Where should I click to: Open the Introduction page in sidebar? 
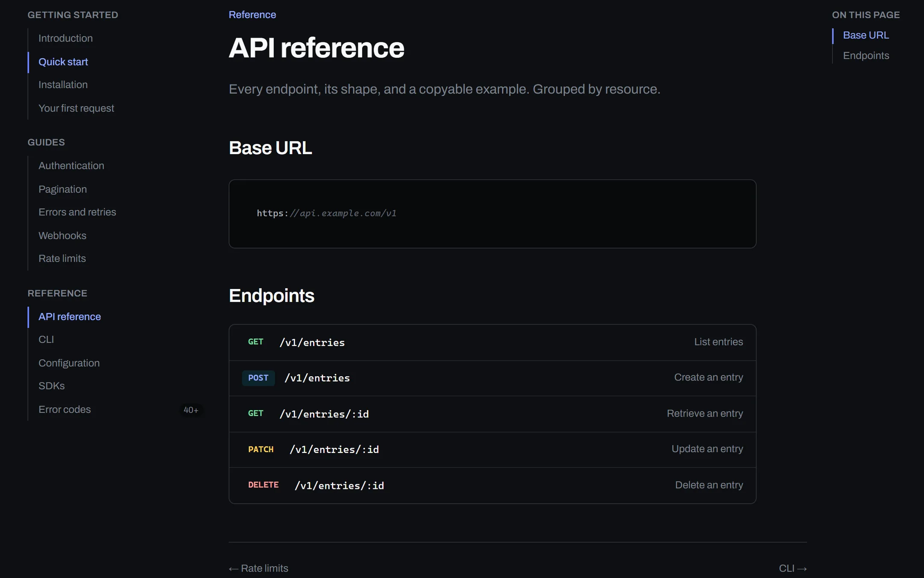[x=65, y=38]
